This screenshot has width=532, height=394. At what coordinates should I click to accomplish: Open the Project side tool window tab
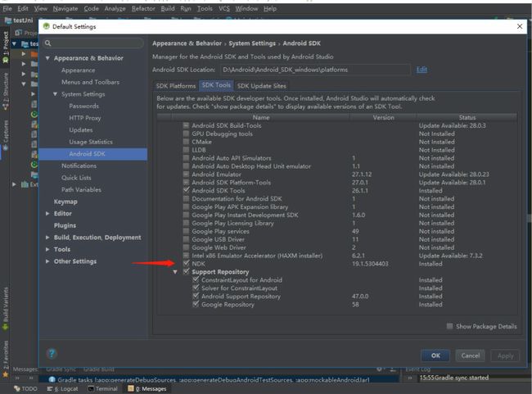(6, 48)
